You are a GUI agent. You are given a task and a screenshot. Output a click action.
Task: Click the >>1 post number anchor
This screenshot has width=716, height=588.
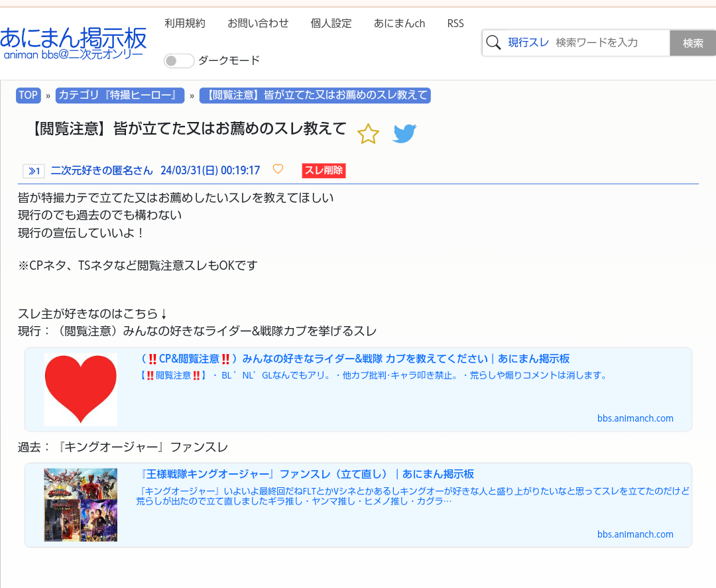click(x=33, y=171)
